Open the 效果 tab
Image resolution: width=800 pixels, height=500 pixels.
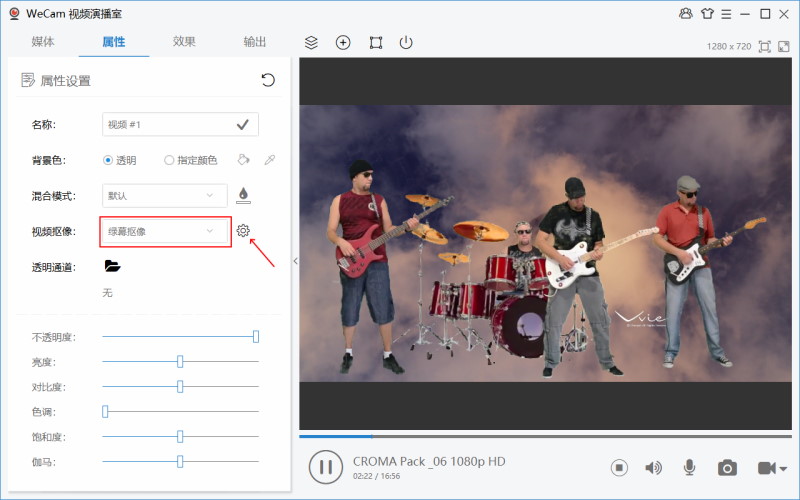(x=184, y=42)
